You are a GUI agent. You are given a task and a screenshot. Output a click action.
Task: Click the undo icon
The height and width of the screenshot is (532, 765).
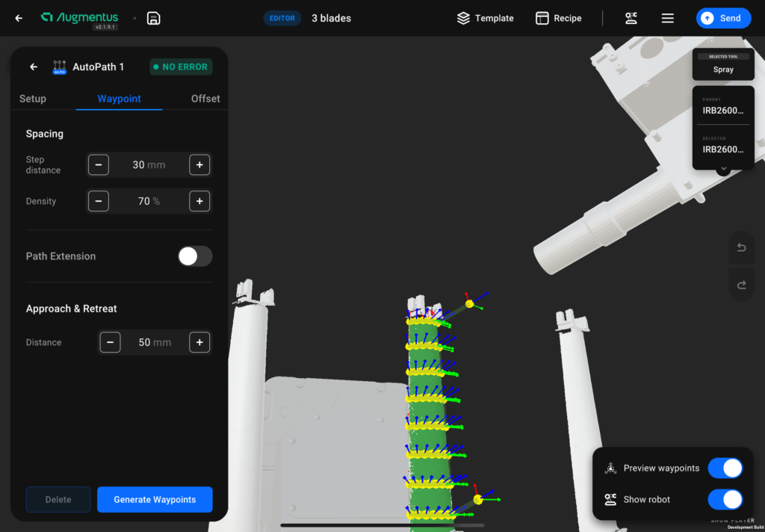(741, 247)
